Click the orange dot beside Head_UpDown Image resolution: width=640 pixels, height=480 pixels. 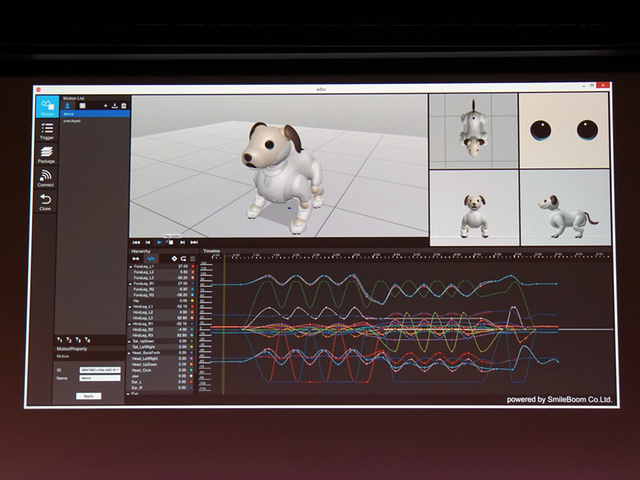pyautogui.click(x=192, y=364)
